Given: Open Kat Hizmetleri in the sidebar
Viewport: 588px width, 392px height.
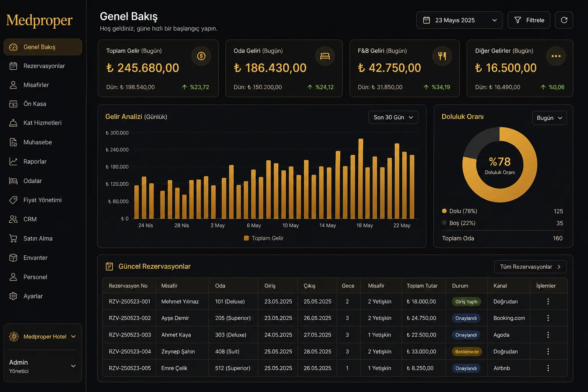Looking at the screenshot, I should 43,123.
